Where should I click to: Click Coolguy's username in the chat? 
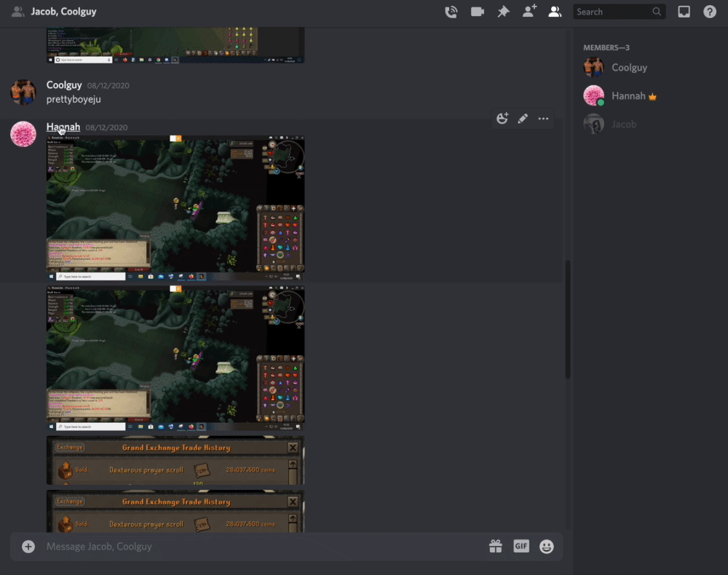coord(64,85)
